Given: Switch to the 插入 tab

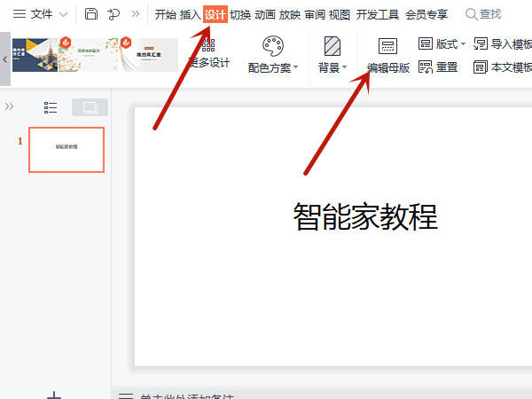Looking at the screenshot, I should pyautogui.click(x=191, y=14).
